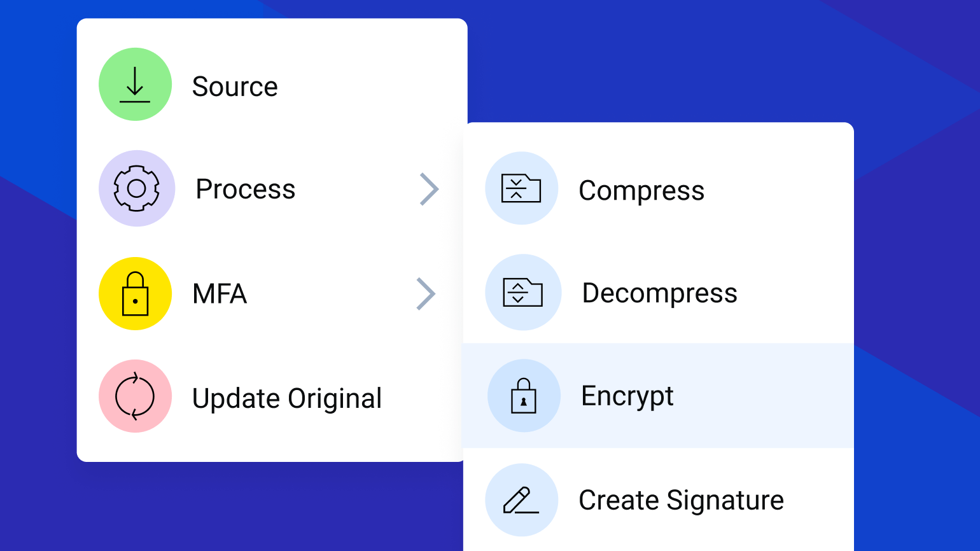The height and width of the screenshot is (551, 980).
Task: Open the Process submenu entry
Action: click(245, 188)
